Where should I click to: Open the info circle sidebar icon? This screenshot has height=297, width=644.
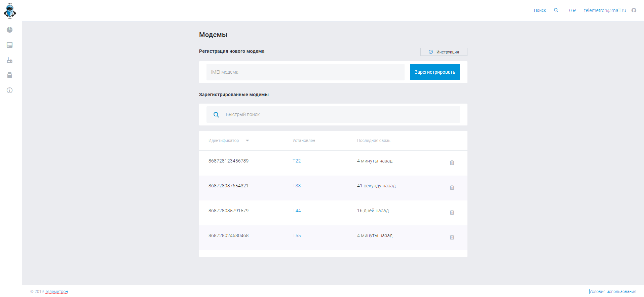(x=10, y=90)
